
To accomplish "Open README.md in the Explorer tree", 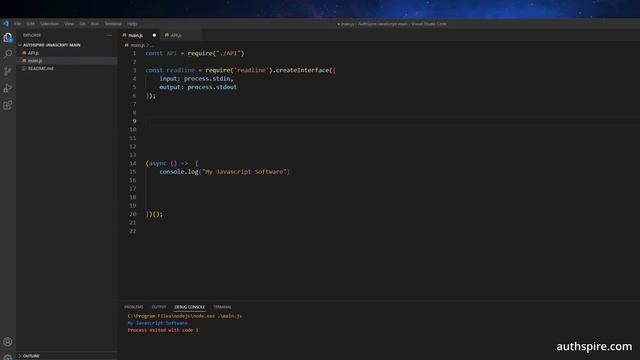I will tap(41, 69).
